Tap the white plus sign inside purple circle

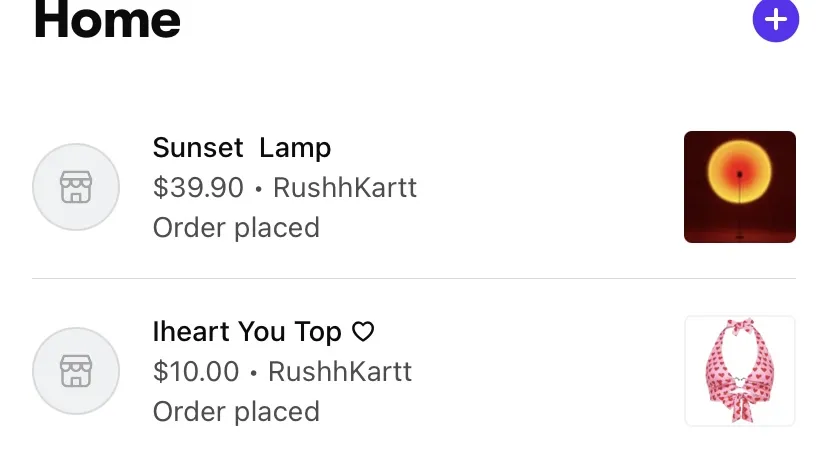(x=776, y=20)
